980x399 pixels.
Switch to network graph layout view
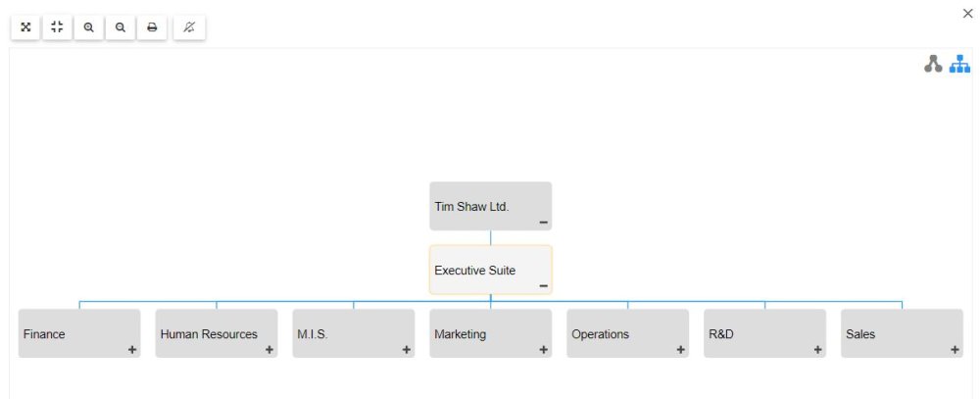click(933, 65)
